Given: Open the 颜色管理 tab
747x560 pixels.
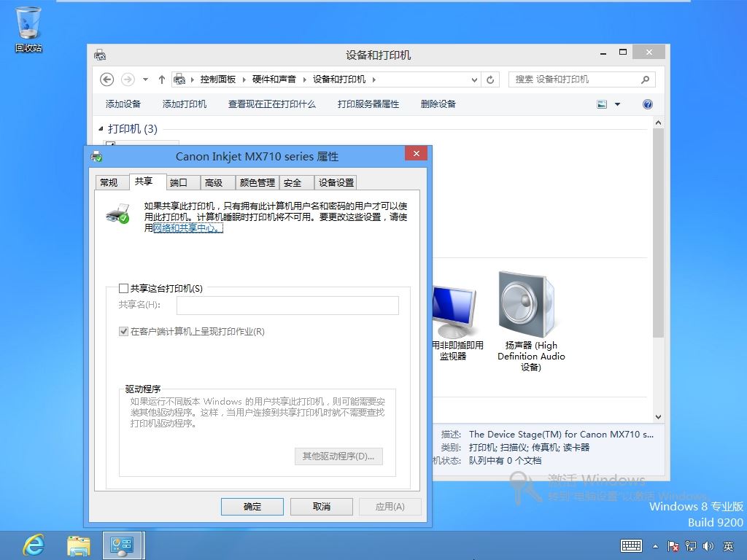Looking at the screenshot, I should (x=258, y=182).
